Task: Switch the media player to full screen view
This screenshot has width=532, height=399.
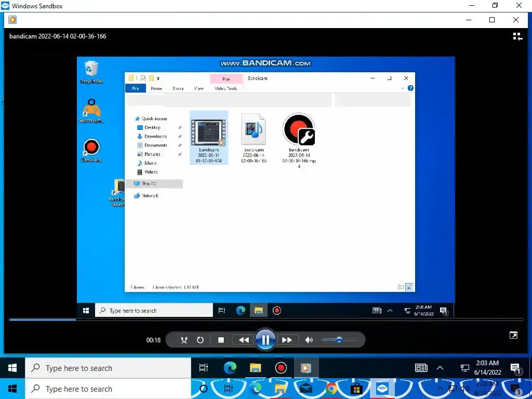Action: coord(513,336)
